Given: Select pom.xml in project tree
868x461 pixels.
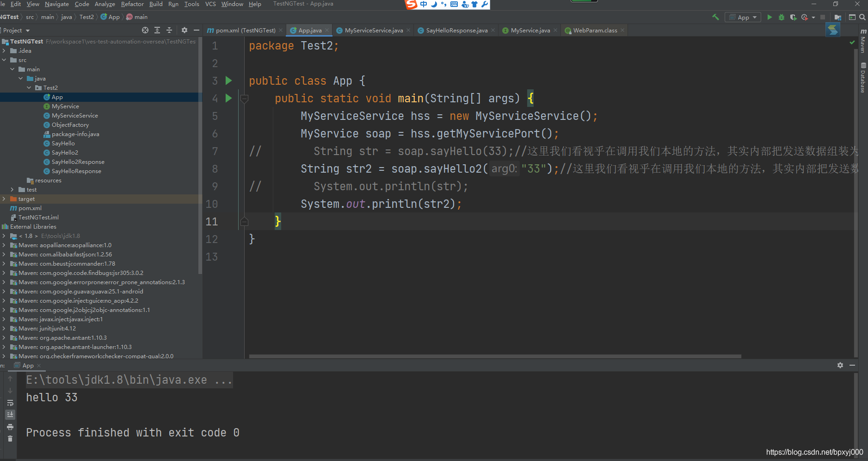Looking at the screenshot, I should [30, 208].
